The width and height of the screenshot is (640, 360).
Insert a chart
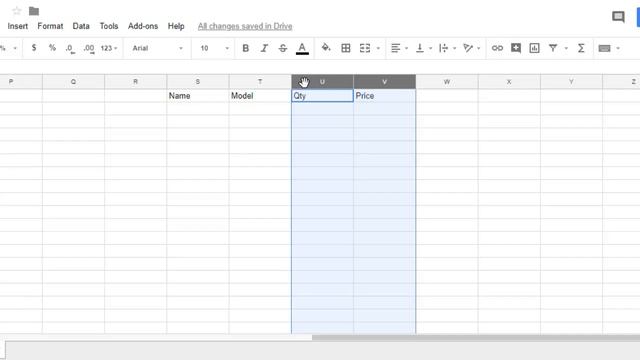(x=534, y=48)
